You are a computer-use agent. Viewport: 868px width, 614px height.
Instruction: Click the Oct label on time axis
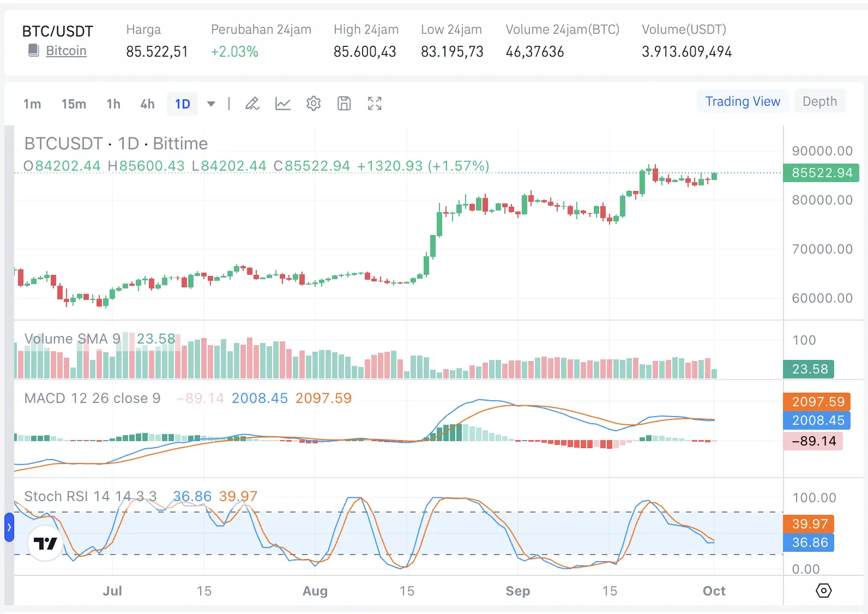(714, 591)
